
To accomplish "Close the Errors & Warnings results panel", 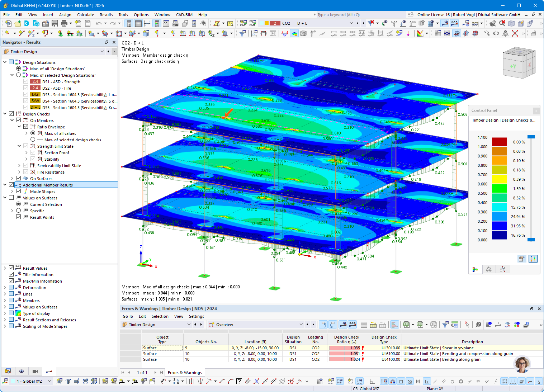I will pyautogui.click(x=539, y=309).
